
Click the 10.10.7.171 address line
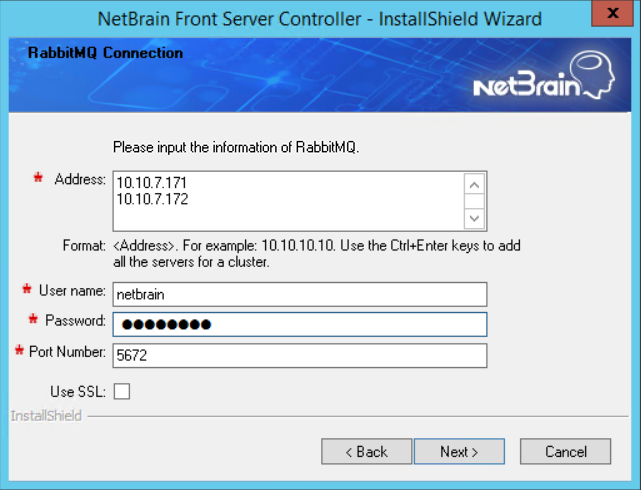point(152,183)
